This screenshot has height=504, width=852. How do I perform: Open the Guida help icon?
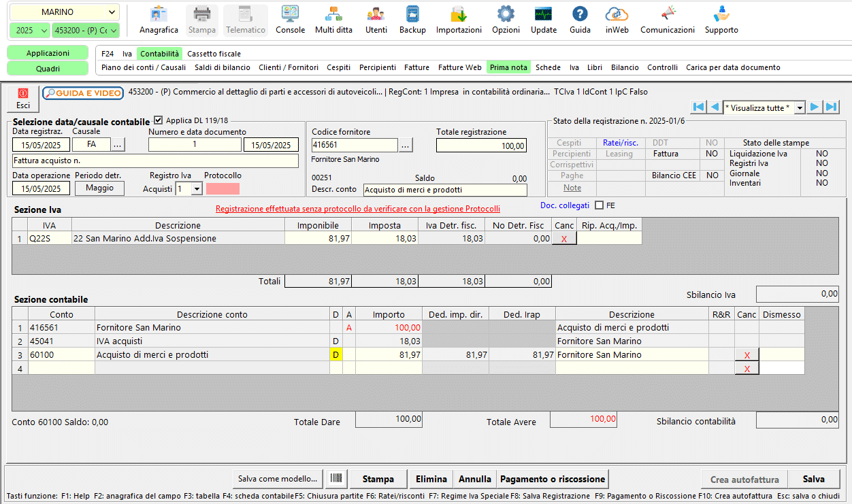click(580, 20)
